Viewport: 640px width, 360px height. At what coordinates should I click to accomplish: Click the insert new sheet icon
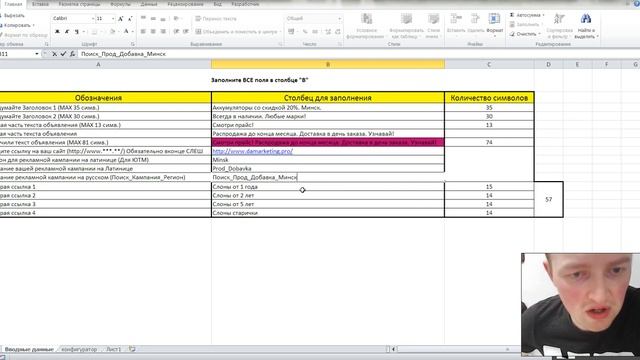click(132, 349)
